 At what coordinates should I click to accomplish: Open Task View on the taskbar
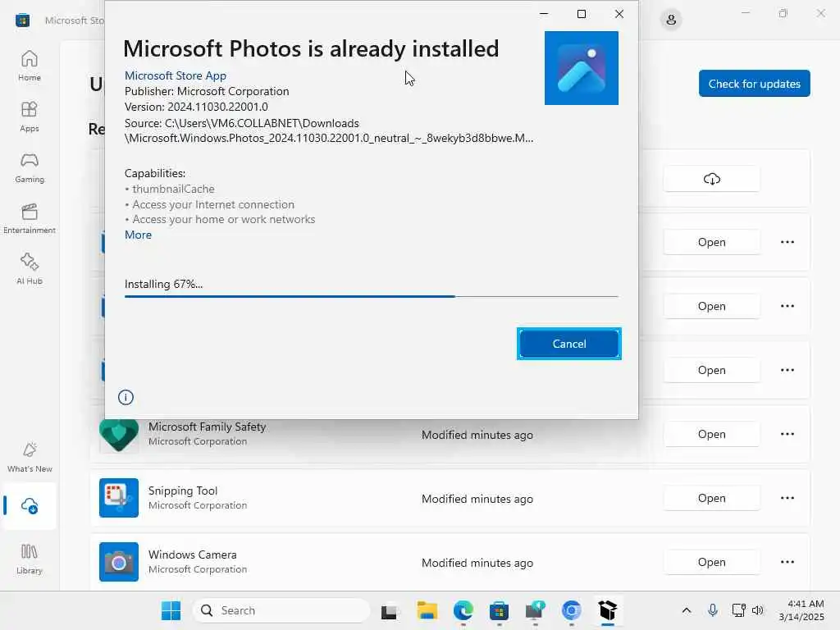[389, 610]
